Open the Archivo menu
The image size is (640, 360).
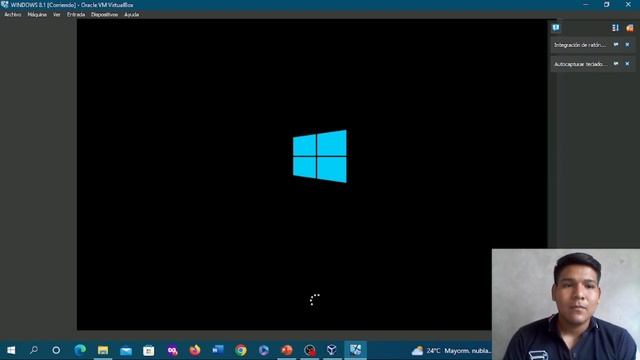(13, 15)
